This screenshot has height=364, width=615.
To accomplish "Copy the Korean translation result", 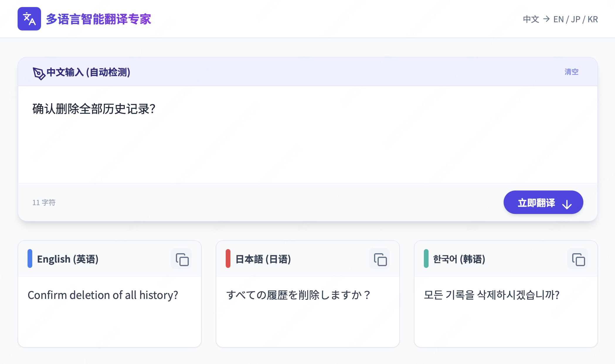I will click(578, 259).
